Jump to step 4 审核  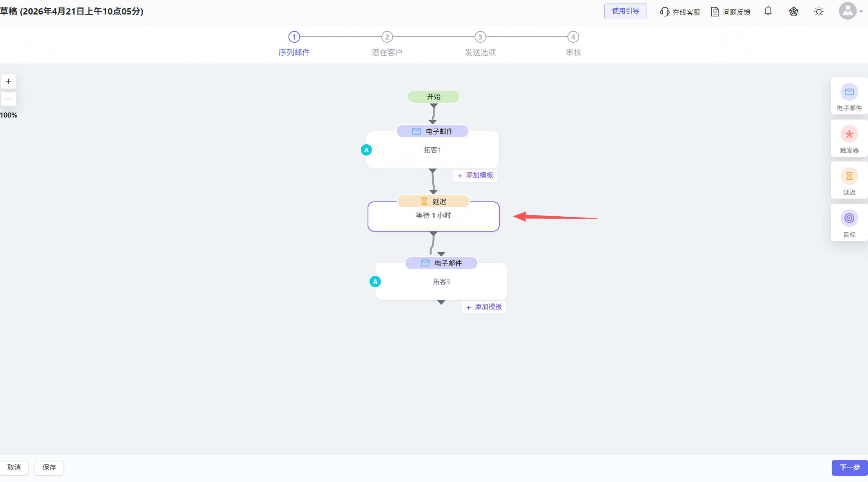[x=573, y=37]
